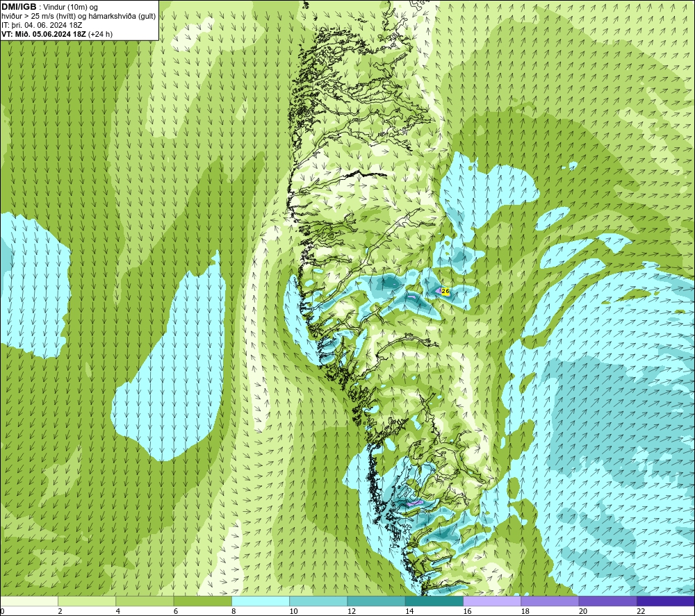Click the legend scale label '20'

click(x=583, y=611)
